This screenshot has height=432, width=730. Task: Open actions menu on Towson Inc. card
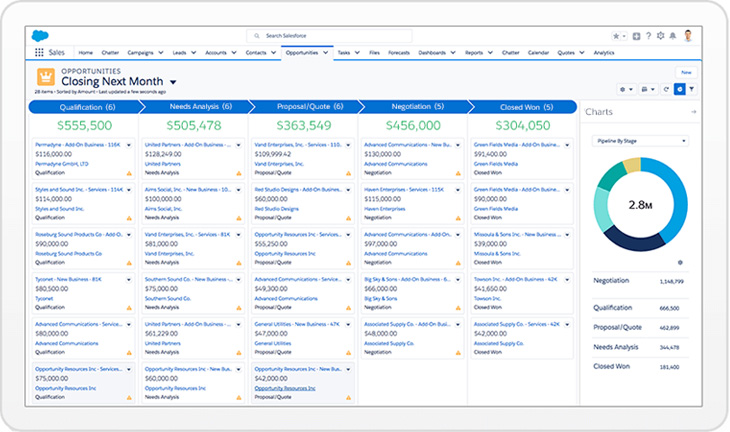pos(568,280)
